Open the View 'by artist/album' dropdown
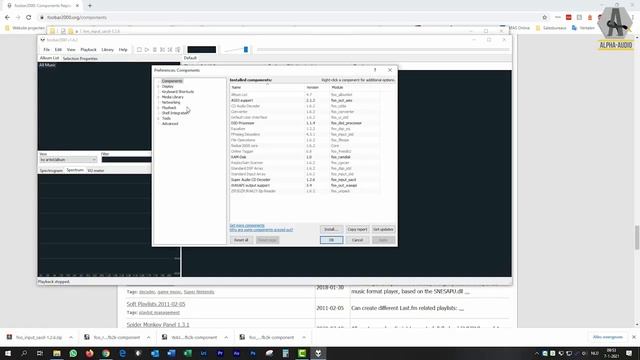This screenshot has height=360, width=640. tap(68, 160)
